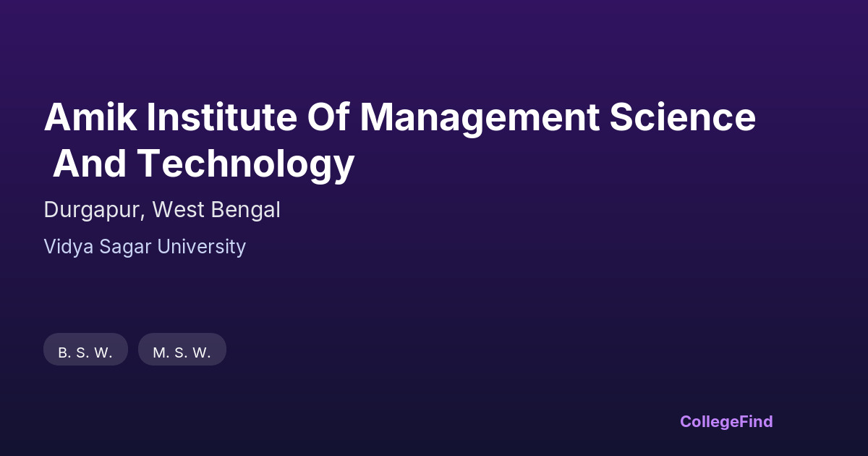Select the word "Science" in the heading
Screen dimensions: 868x456
pos(681,117)
